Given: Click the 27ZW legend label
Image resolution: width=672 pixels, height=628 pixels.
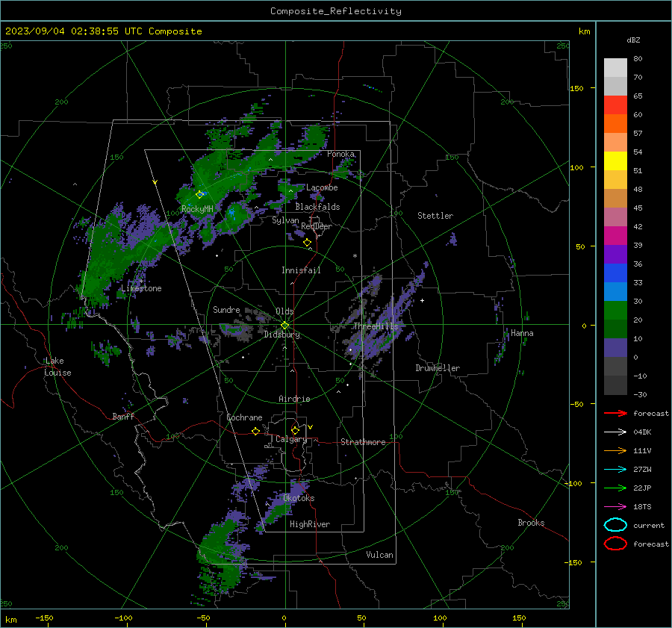Looking at the screenshot, I should [x=642, y=470].
